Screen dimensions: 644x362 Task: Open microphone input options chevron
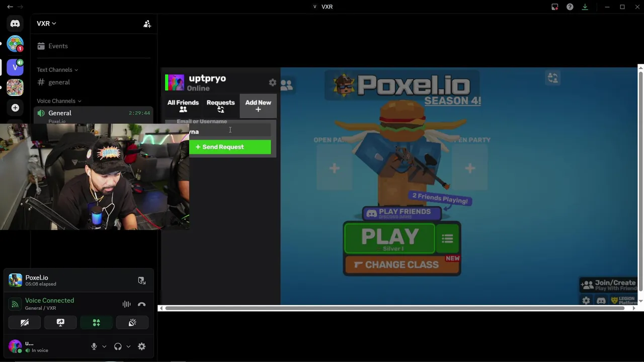click(x=104, y=346)
